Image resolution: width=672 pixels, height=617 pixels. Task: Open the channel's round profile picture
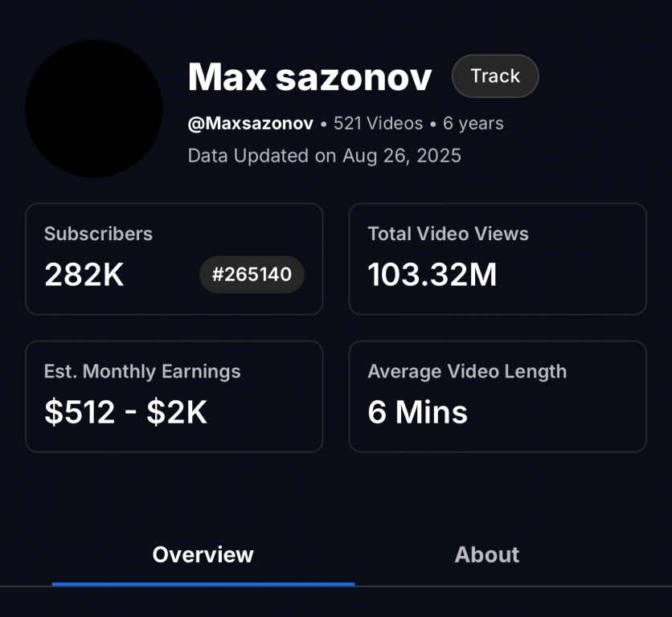click(x=93, y=108)
